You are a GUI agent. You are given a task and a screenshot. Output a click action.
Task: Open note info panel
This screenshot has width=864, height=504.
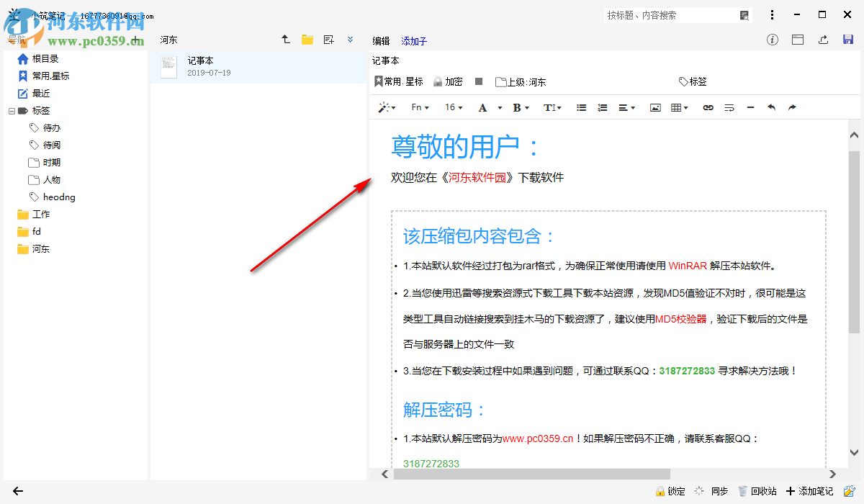(x=772, y=40)
